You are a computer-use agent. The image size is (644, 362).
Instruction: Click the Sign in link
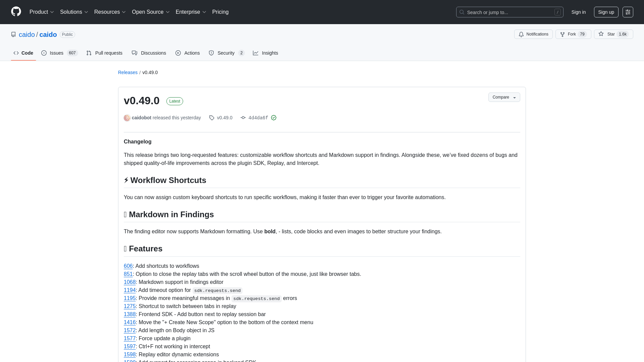pyautogui.click(x=579, y=12)
